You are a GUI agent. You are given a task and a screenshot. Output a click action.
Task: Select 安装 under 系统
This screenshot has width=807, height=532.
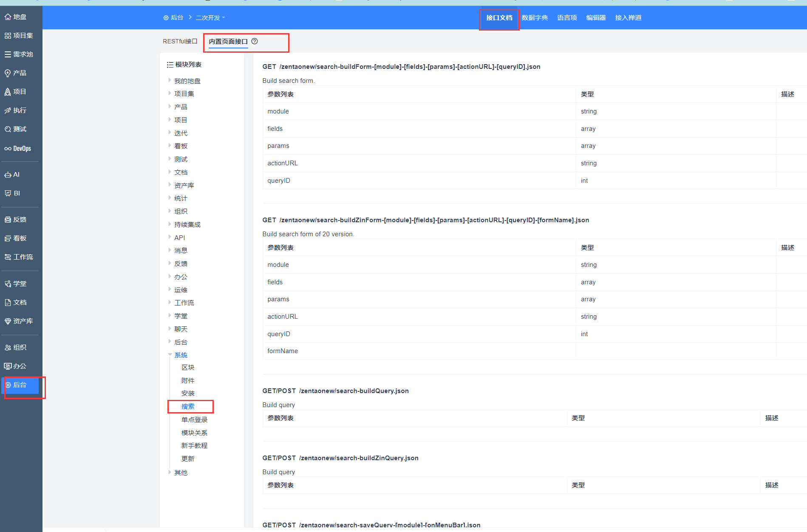[x=188, y=393]
